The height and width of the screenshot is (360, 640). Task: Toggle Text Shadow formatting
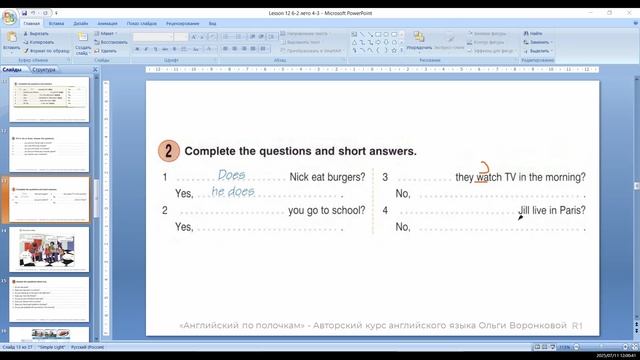click(174, 49)
